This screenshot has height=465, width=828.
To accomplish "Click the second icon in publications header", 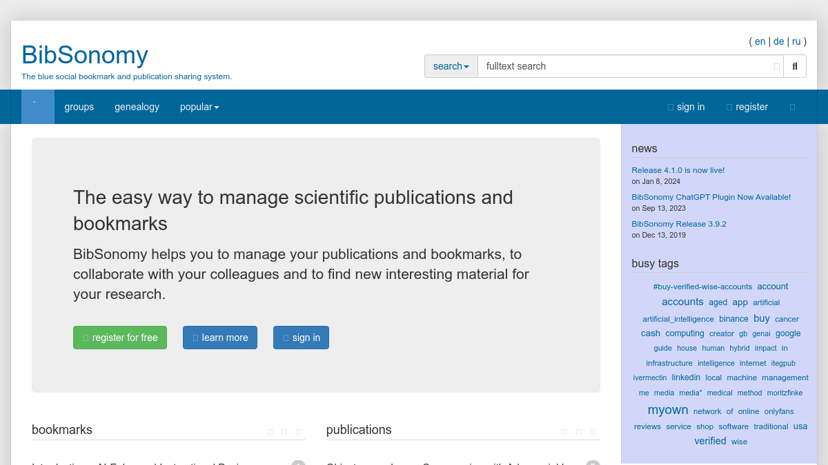I will pos(578,432).
